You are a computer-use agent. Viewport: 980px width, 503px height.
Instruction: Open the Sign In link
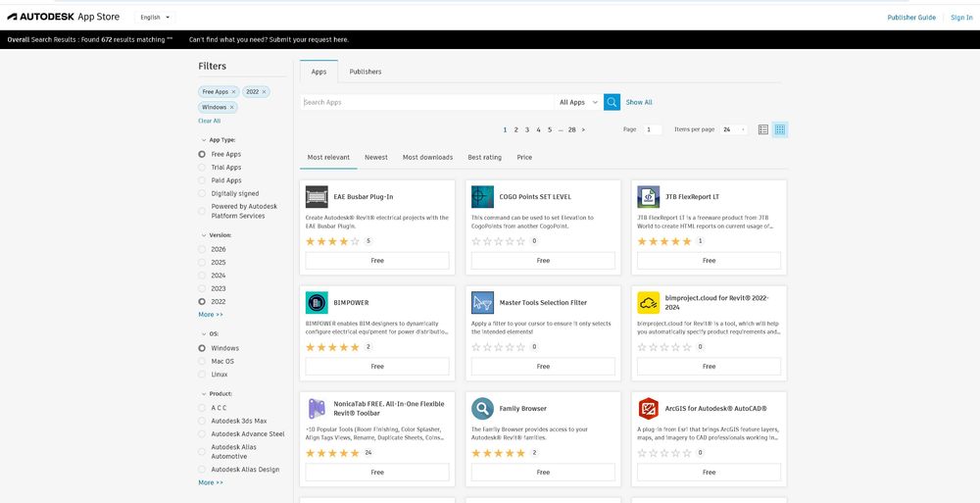tap(961, 17)
